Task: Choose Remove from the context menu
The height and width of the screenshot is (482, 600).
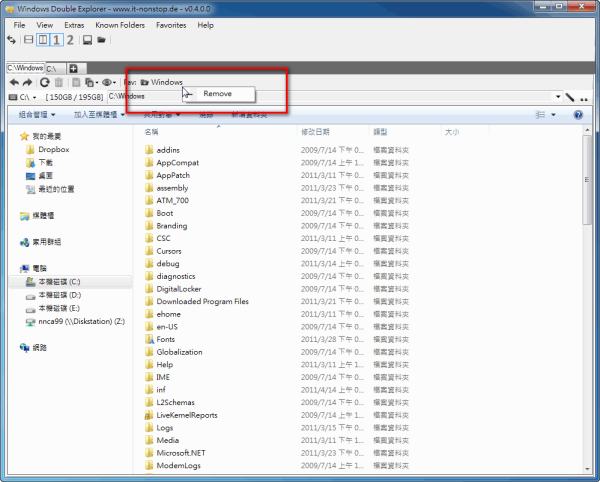Action: (217, 94)
